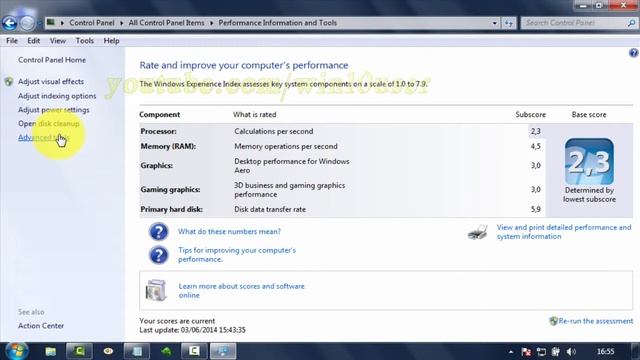Image resolution: width=640 pixels, height=360 pixels.
Task: Click the eye-shaped taskbar icon
Action: [x=108, y=351]
